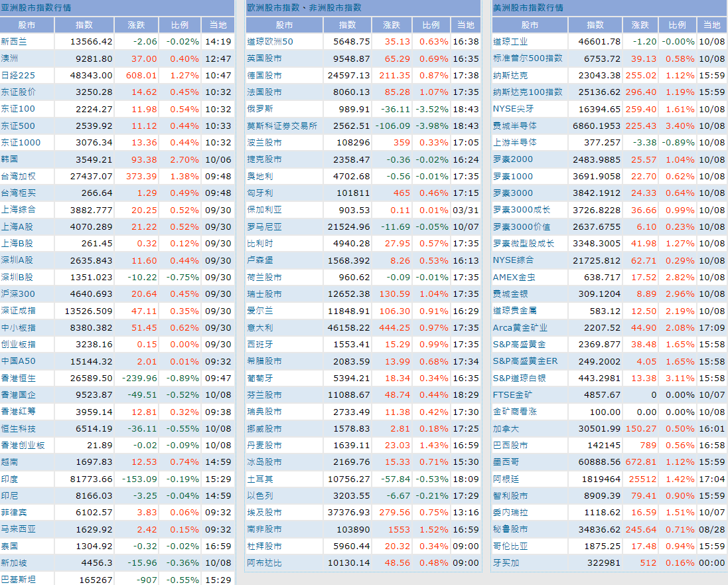Click the 美洲股市指数行情 section title
Image resolution: width=728 pixels, height=585 pixels.
pyautogui.click(x=528, y=7)
